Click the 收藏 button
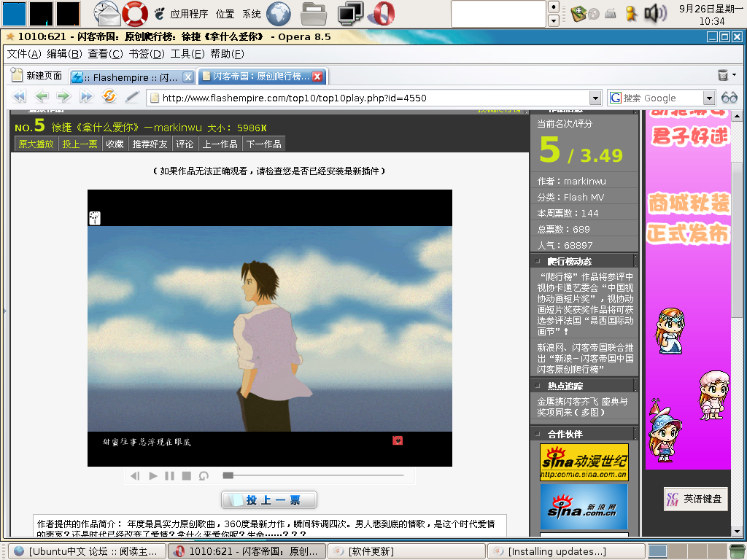 115,144
